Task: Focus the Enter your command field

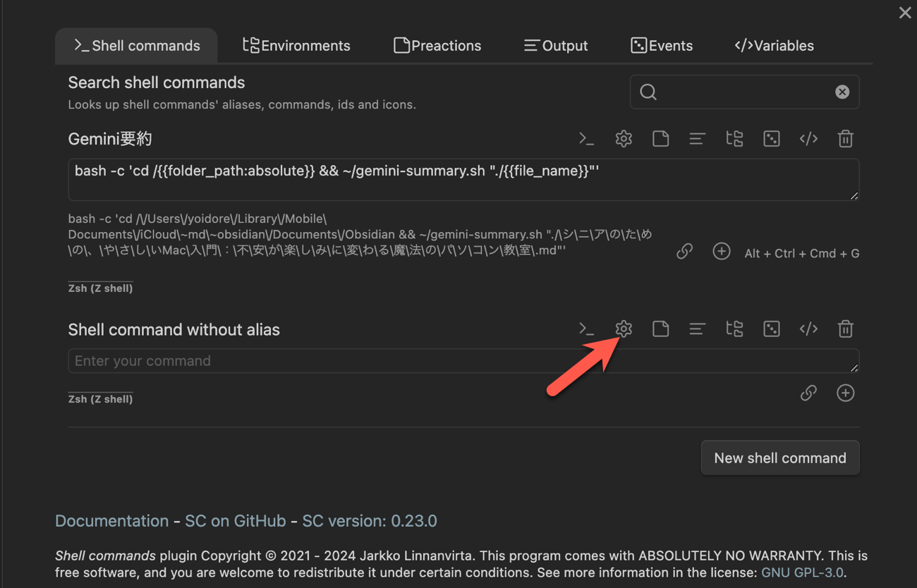Action: point(458,361)
